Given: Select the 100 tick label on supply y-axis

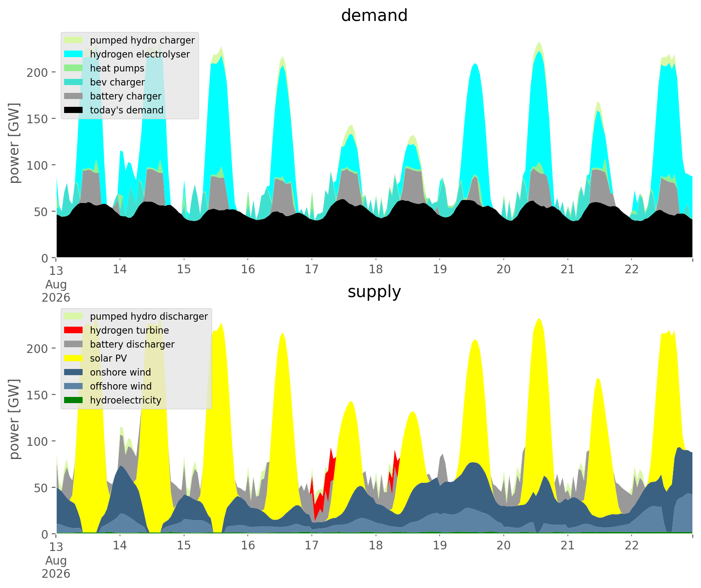Looking at the screenshot, I should pos(37,441).
